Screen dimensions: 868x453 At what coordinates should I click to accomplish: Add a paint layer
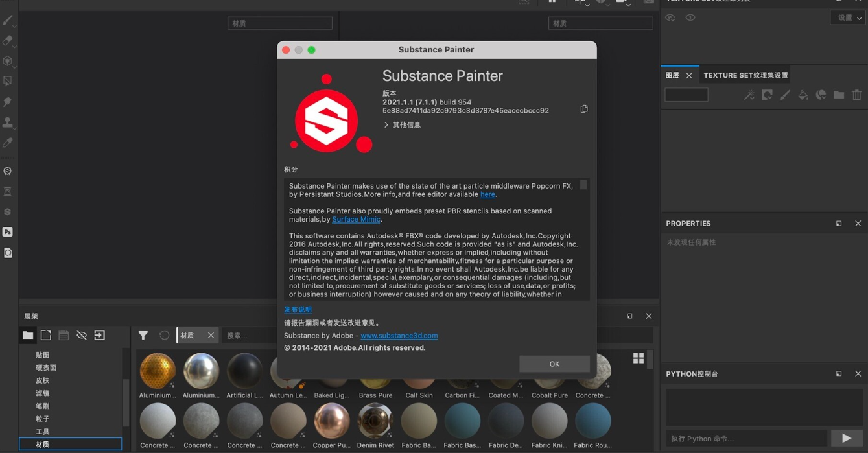click(x=785, y=95)
